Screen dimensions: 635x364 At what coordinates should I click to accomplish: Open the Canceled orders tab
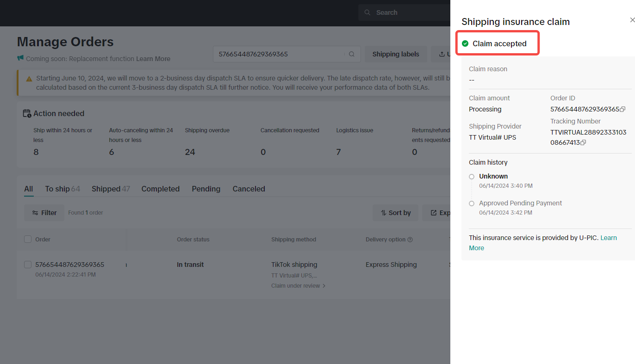[249, 189]
